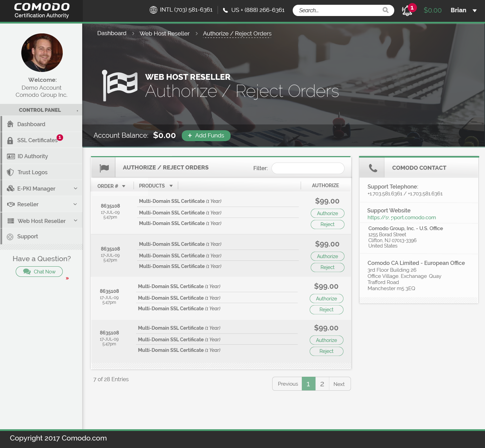Open Trust Logos in the sidebar
The height and width of the screenshot is (448, 485).
[x=41, y=172]
